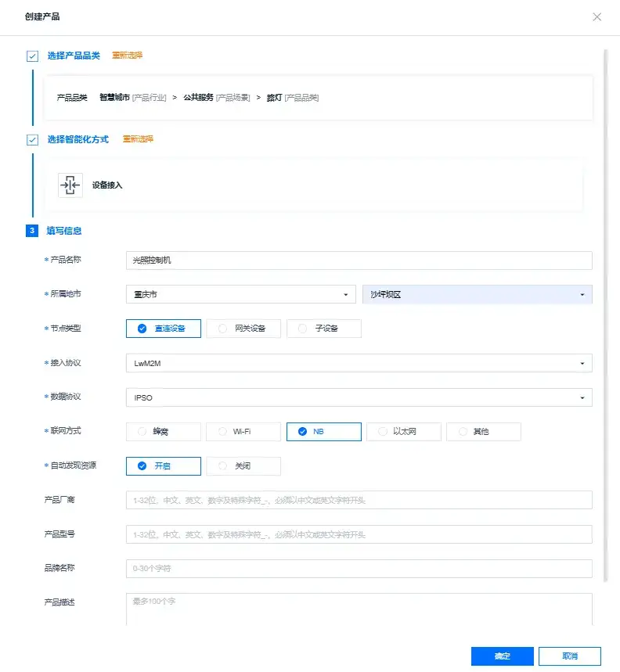Set auto-discover resources to 关闭
Image resolution: width=620 pixels, height=672 pixels.
[243, 465]
